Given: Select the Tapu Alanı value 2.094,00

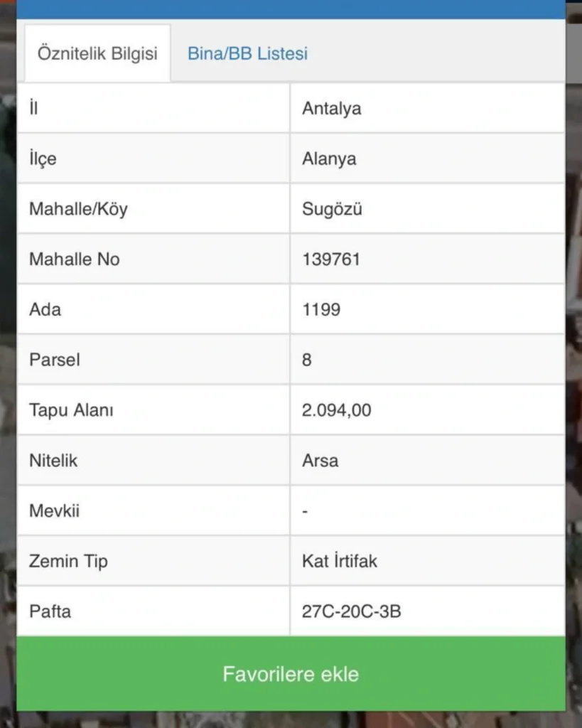Looking at the screenshot, I should [337, 410].
